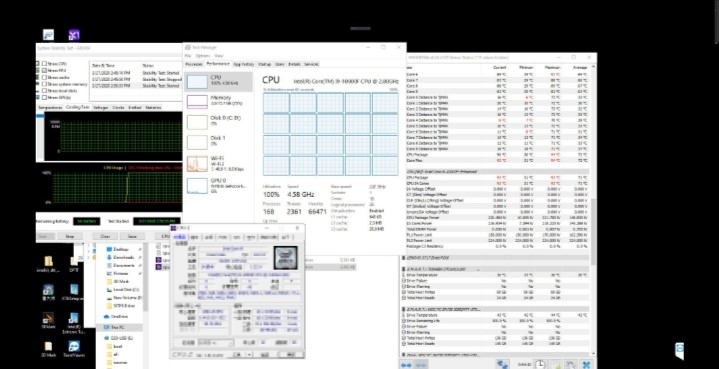Open the TeamViewer desktop shortcut
719x369 pixels.
coord(73,348)
